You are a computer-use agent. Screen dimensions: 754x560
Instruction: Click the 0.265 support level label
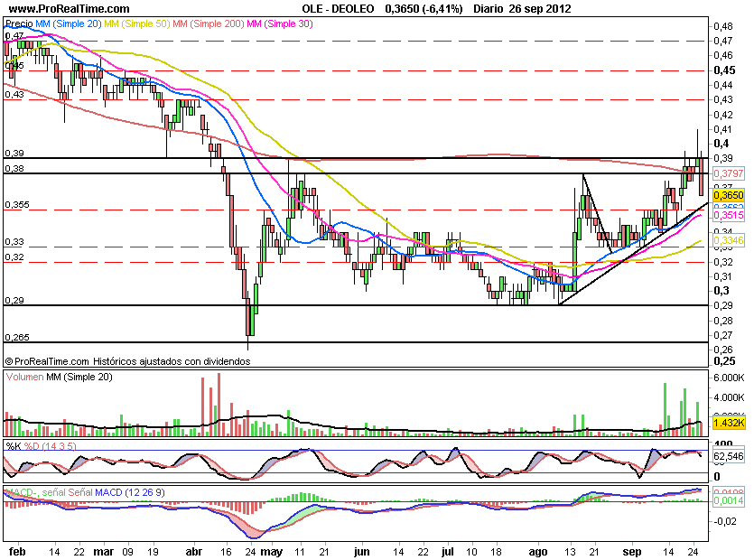(x=17, y=337)
